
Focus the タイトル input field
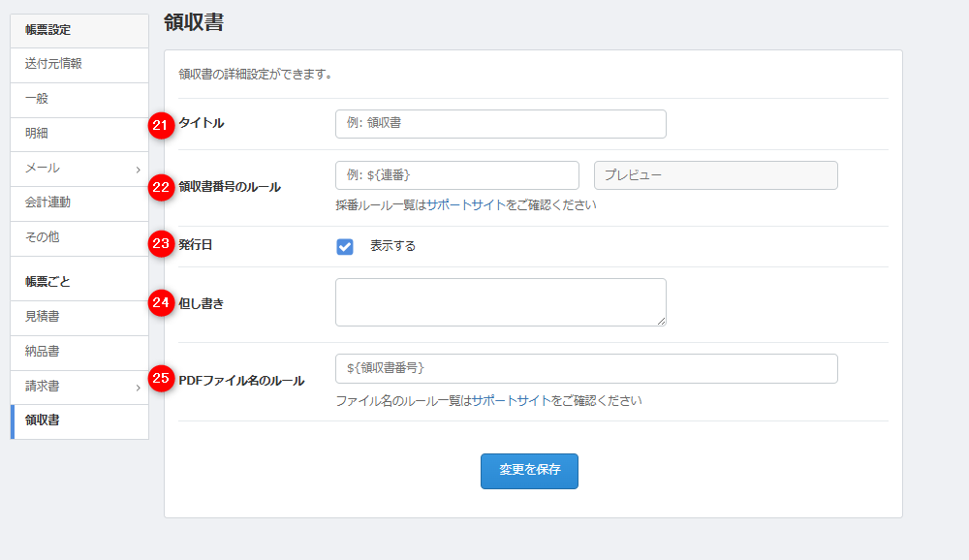click(x=500, y=124)
